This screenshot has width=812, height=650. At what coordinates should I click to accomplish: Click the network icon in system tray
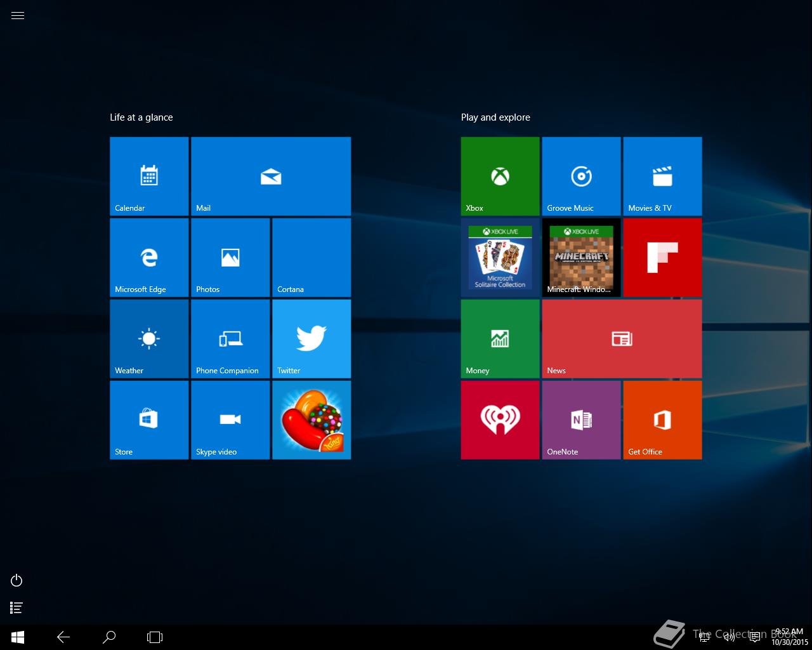[705, 637]
